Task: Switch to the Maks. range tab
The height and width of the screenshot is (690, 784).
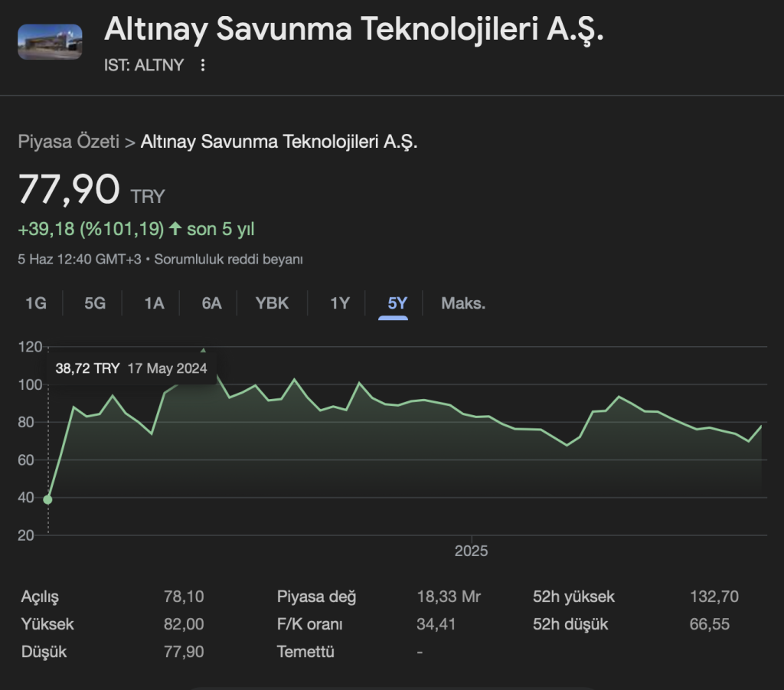Action: pyautogui.click(x=463, y=303)
